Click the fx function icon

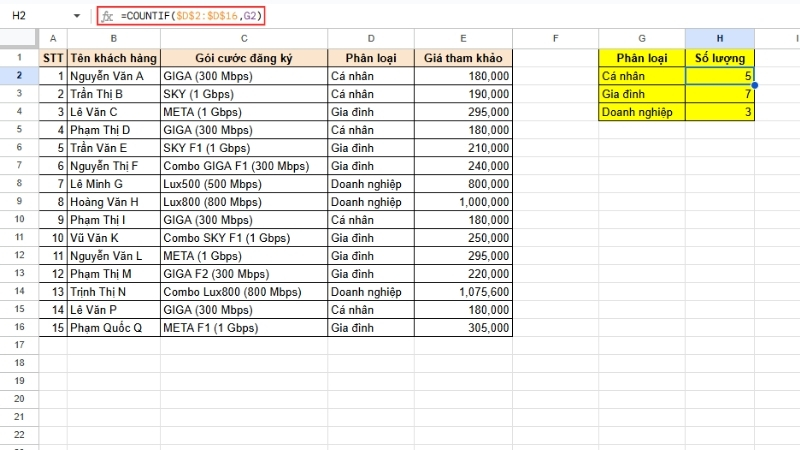[x=107, y=17]
